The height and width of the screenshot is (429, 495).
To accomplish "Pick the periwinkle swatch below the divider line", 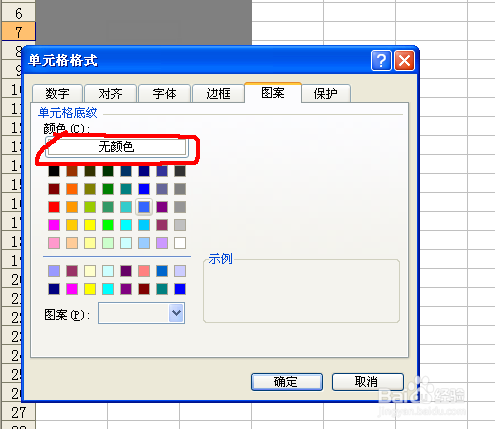I will (54, 271).
